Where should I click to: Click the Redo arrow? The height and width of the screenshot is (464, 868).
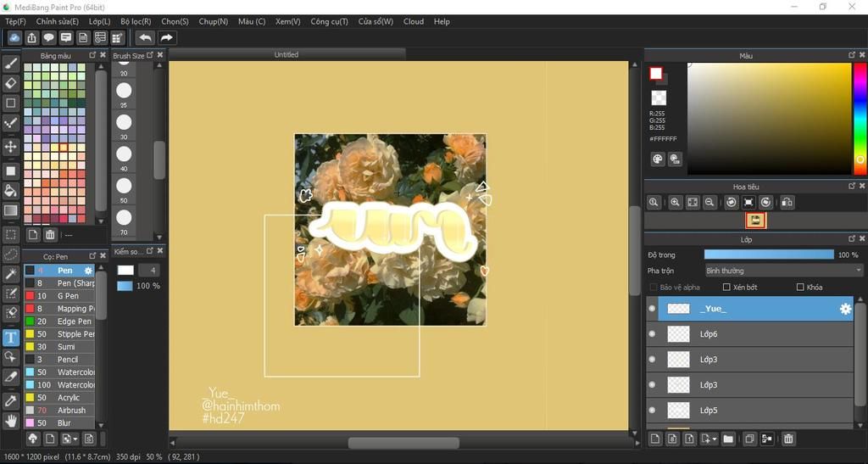[x=166, y=37]
